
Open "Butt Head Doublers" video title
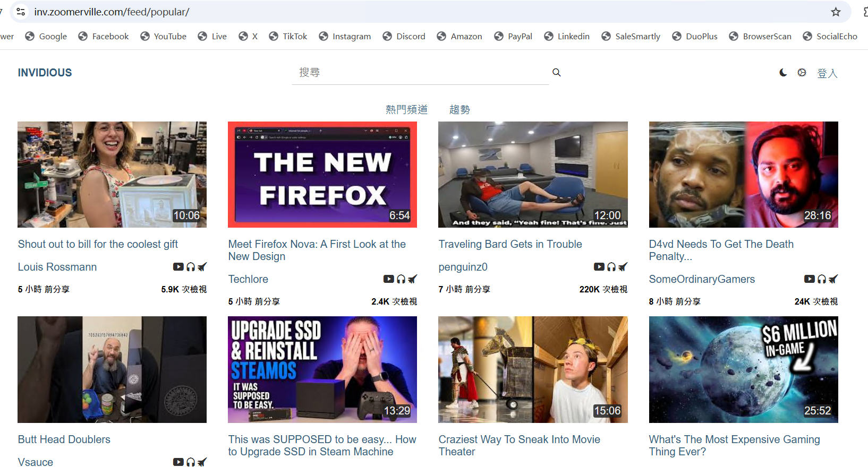[64, 439]
